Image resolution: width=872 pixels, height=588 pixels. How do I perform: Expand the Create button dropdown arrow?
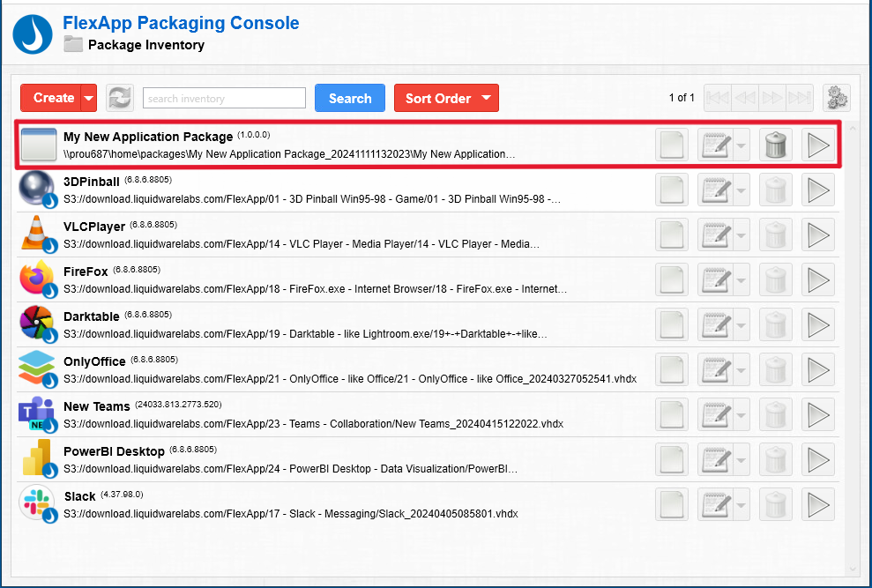88,98
